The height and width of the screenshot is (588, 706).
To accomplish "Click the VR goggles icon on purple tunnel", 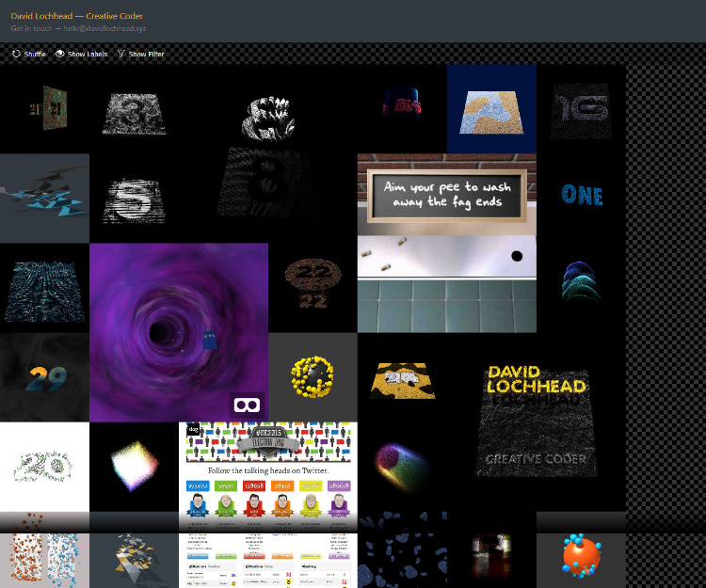I will tap(247, 405).
